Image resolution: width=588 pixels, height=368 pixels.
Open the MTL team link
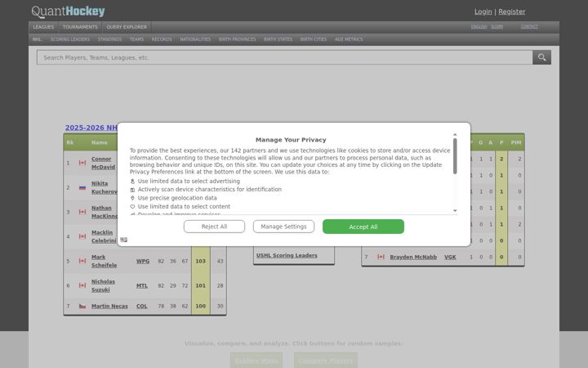tap(142, 285)
